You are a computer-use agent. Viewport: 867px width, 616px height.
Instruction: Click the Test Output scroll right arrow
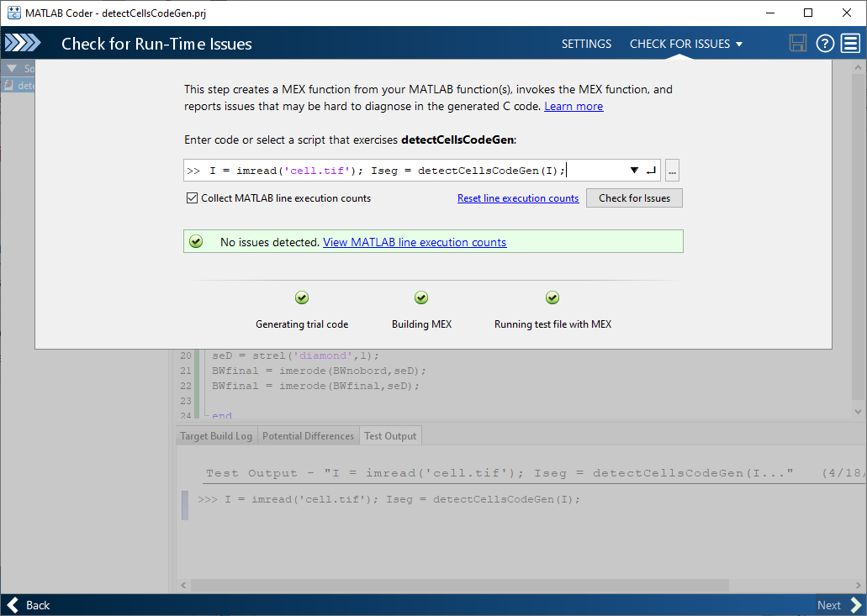click(x=858, y=585)
